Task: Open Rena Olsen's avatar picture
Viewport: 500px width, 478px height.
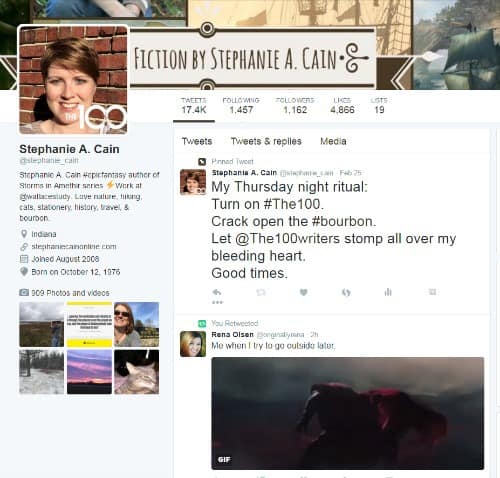Action: (x=193, y=344)
